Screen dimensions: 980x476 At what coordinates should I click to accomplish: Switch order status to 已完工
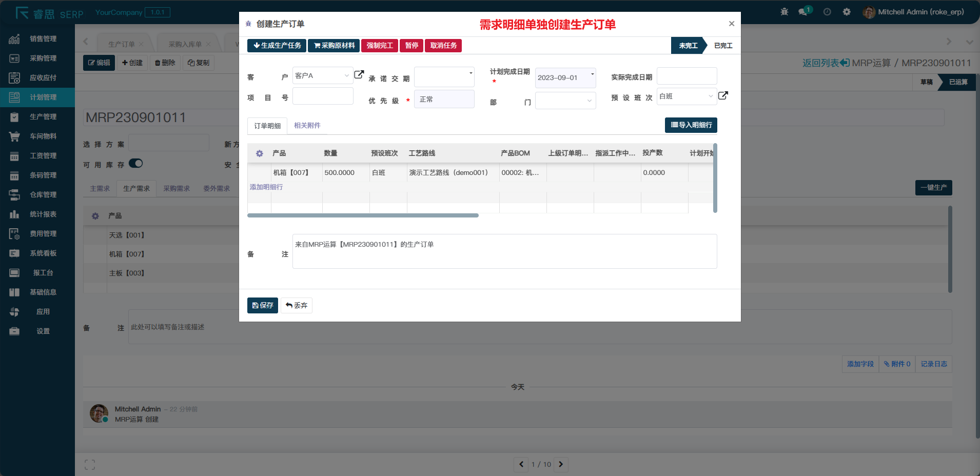[x=722, y=46]
